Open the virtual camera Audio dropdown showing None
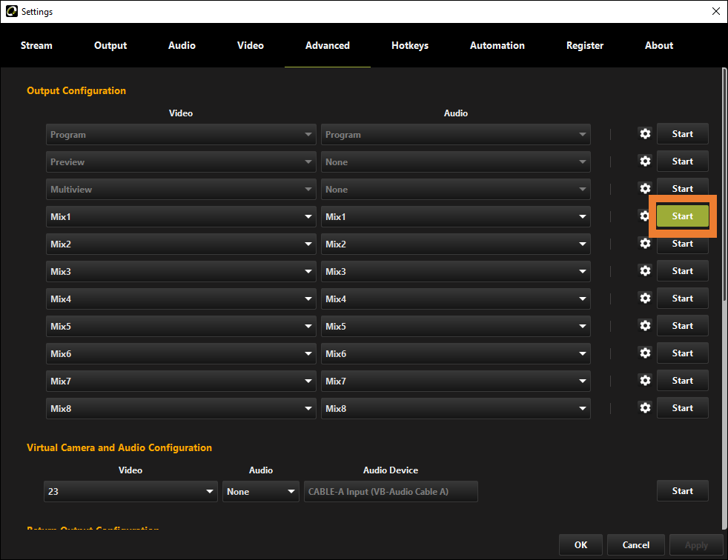The image size is (728, 560). (260, 491)
